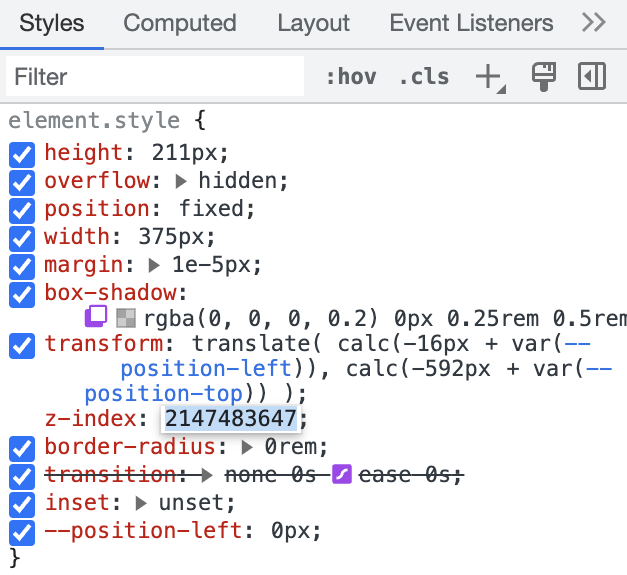Toggle the .cls element classes panel

[424, 76]
